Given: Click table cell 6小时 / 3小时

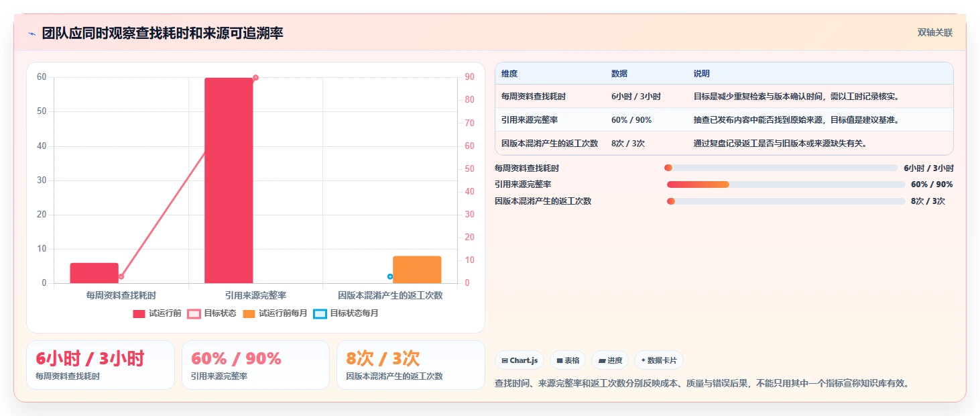Looking at the screenshot, I should [636, 97].
